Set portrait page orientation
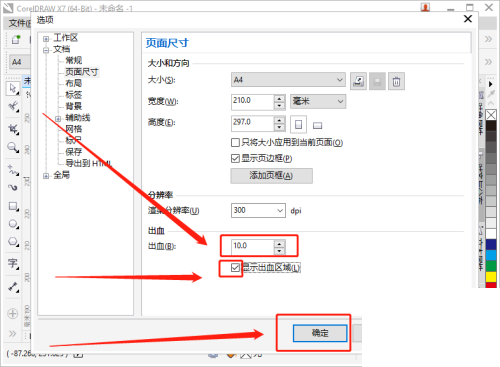 (x=298, y=124)
